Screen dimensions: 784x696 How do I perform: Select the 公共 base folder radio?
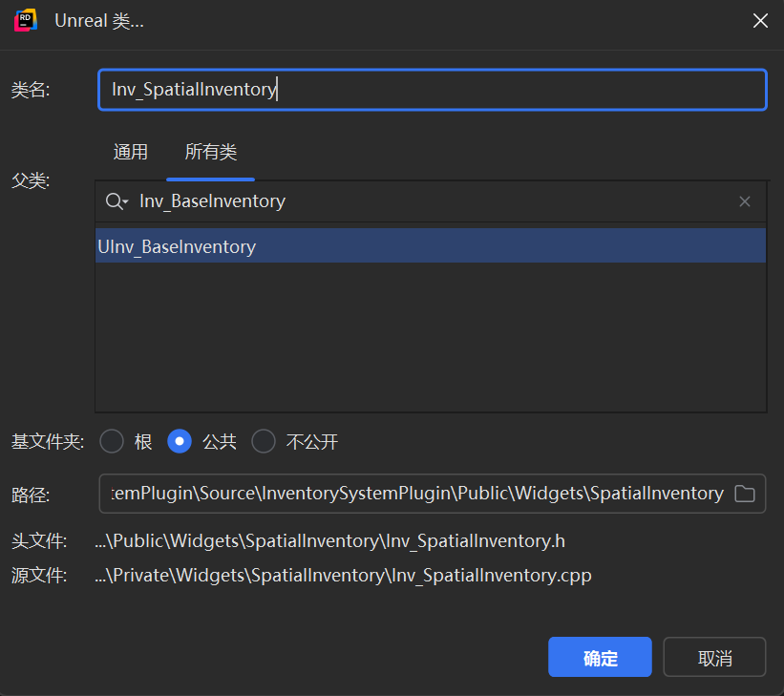180,441
